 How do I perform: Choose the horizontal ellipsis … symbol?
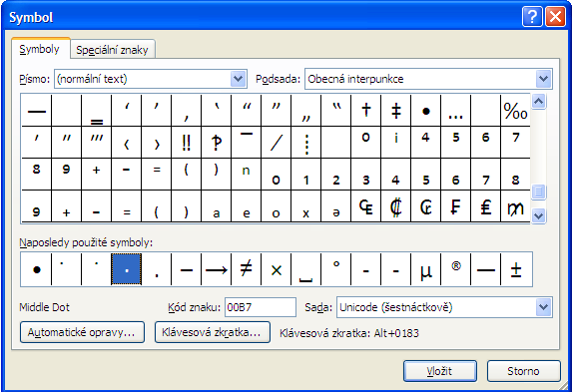(455, 111)
